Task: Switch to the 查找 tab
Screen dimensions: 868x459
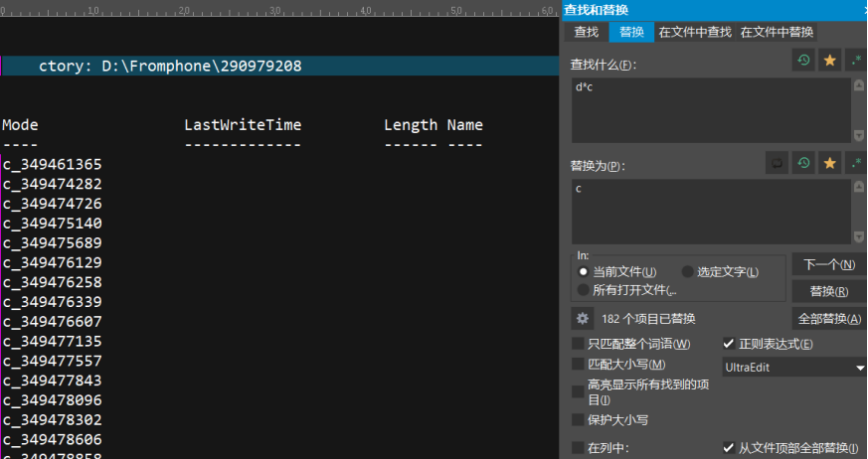Action: coord(587,32)
